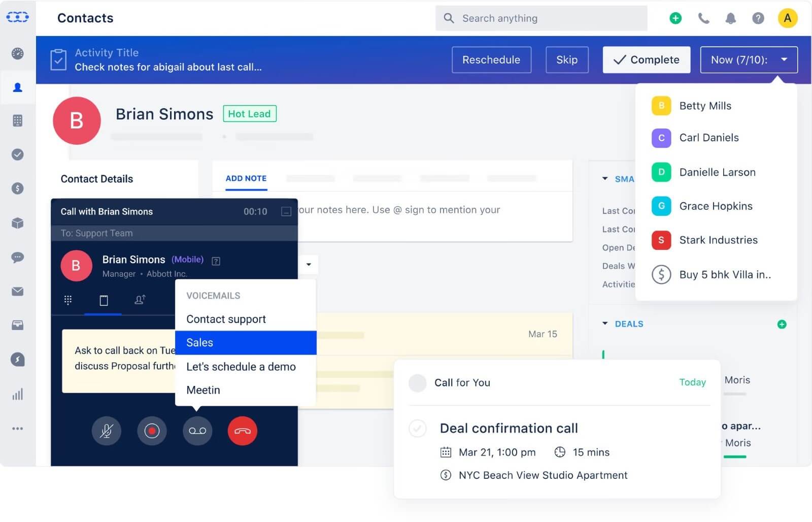
Task: Add a new deal with green plus
Action: point(782,324)
